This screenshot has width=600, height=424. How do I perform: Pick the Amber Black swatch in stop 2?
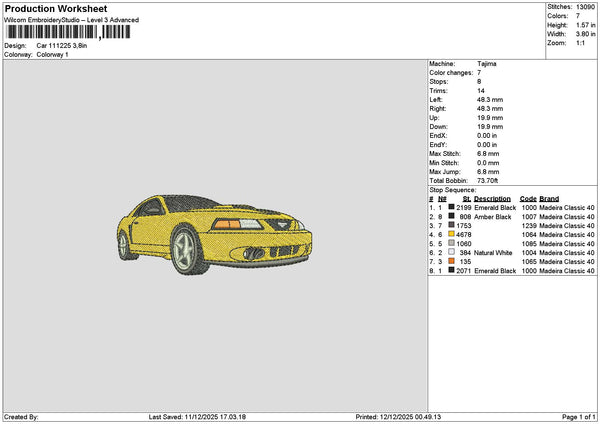pyautogui.click(x=452, y=216)
